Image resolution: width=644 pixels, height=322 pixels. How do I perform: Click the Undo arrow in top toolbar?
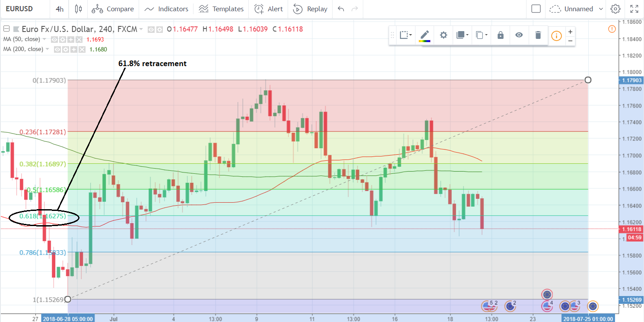[x=341, y=9]
